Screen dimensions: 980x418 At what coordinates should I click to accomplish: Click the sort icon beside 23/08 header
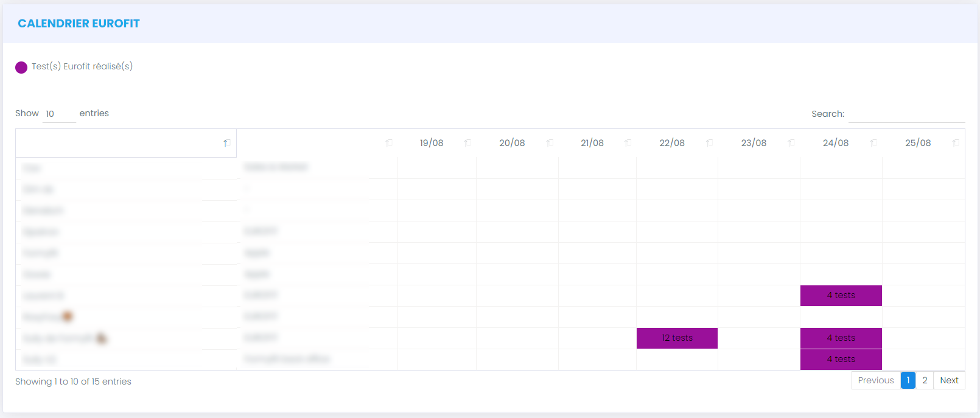791,143
